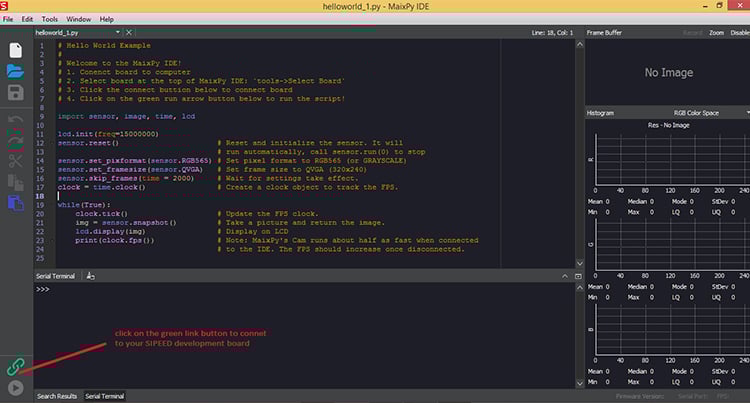Click the Copy icon in the sidebar

click(15, 182)
